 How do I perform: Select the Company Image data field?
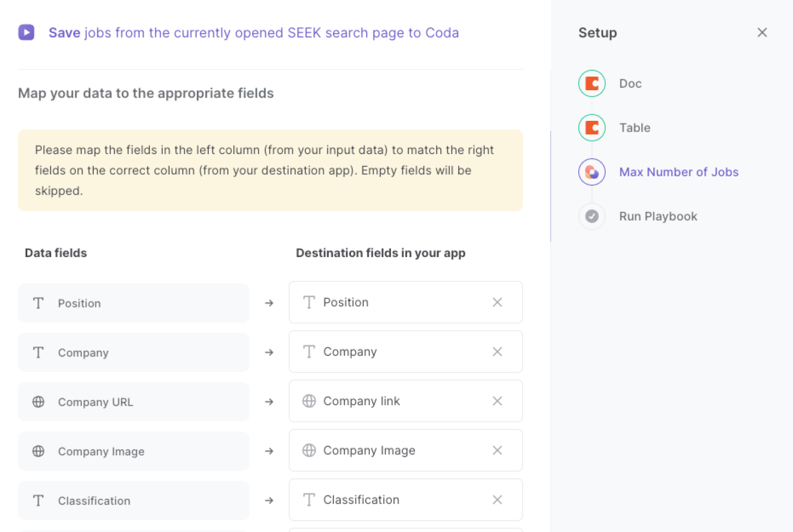coord(134,451)
